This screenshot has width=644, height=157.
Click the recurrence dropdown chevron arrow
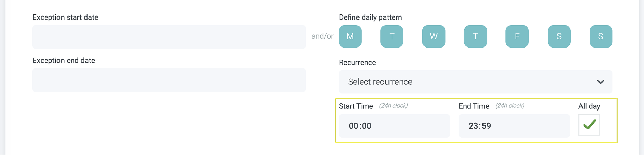(600, 82)
